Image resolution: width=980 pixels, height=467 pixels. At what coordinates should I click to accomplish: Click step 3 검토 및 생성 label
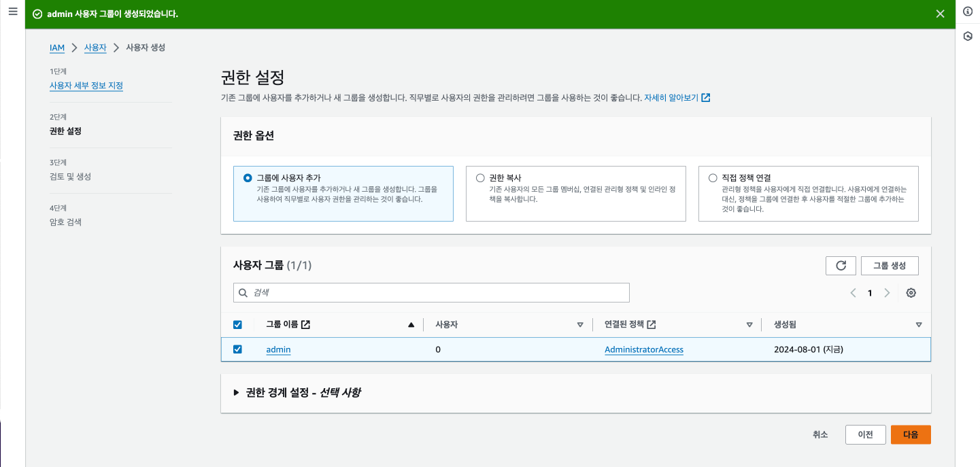[70, 177]
